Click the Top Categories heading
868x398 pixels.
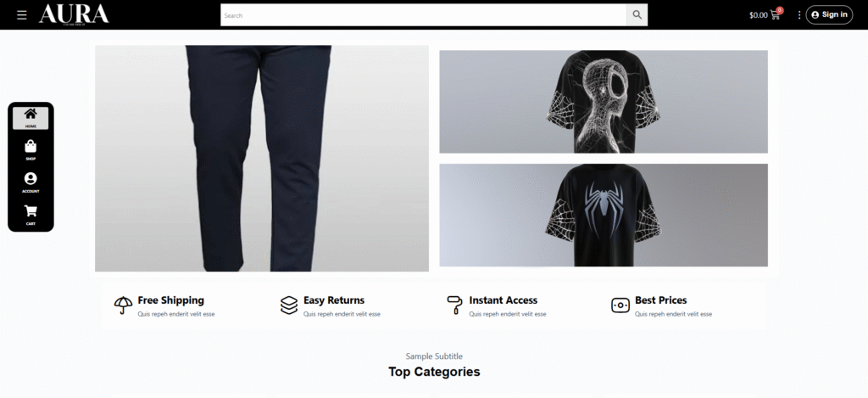click(x=434, y=372)
